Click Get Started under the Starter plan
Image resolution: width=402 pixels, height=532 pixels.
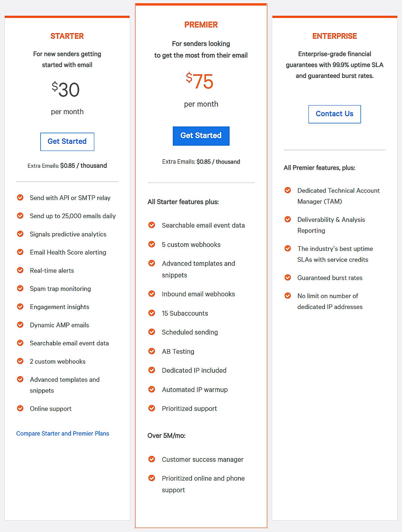pos(67,142)
